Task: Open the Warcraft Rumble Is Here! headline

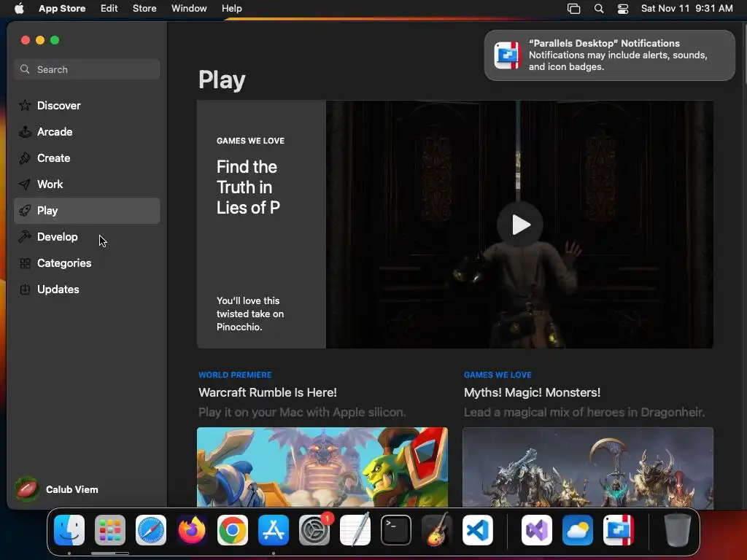Action: pos(267,392)
